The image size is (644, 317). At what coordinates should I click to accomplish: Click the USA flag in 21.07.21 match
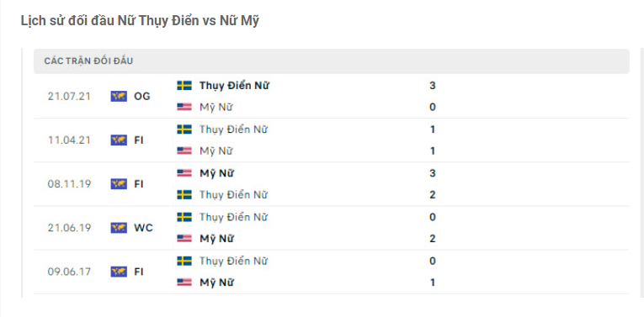point(184,107)
